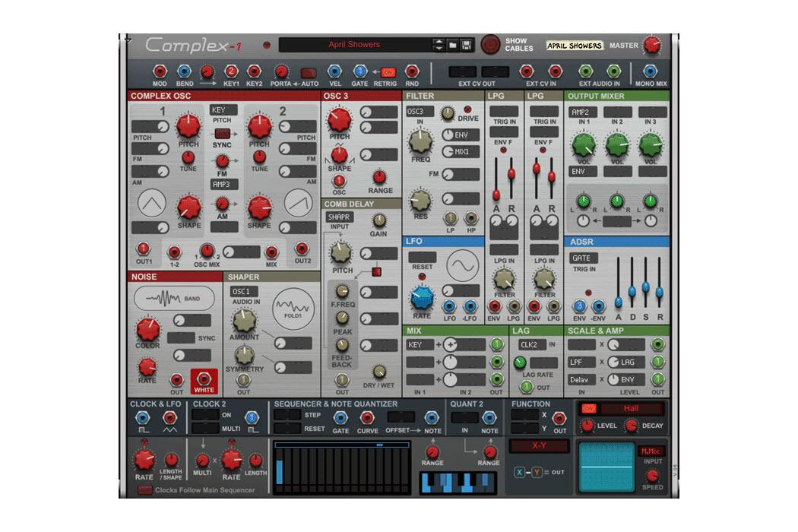Click the PORTA knob
The image size is (798, 532).
point(280,71)
